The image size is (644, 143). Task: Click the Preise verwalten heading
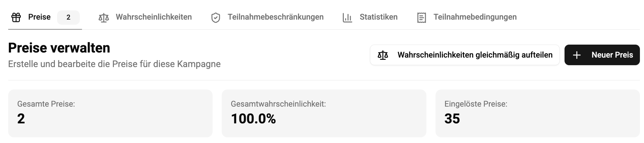pyautogui.click(x=59, y=48)
